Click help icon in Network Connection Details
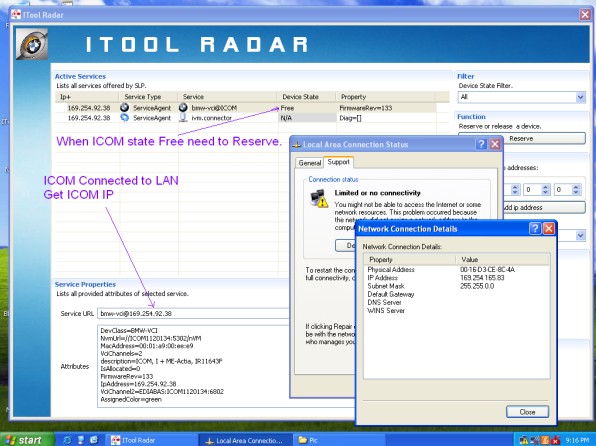 [535, 229]
